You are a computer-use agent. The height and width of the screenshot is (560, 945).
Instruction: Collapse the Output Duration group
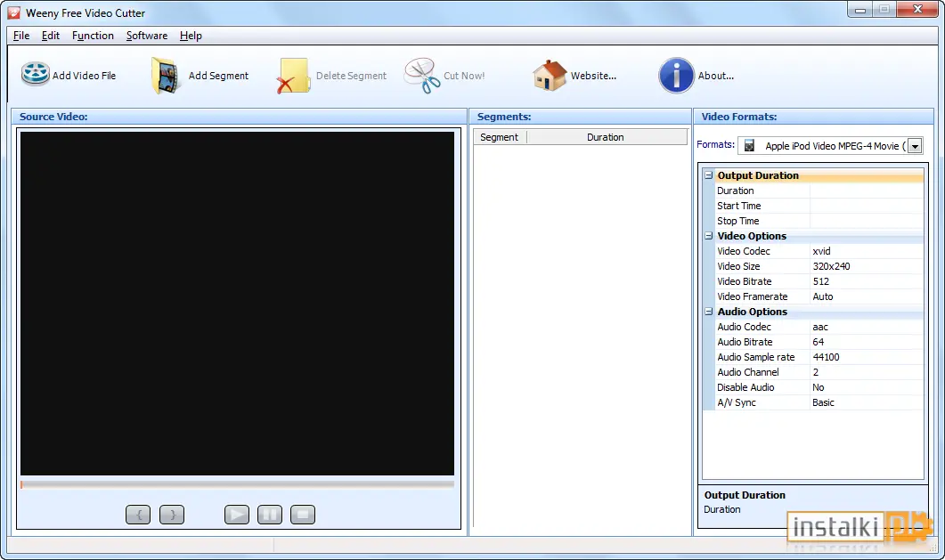[x=709, y=175]
